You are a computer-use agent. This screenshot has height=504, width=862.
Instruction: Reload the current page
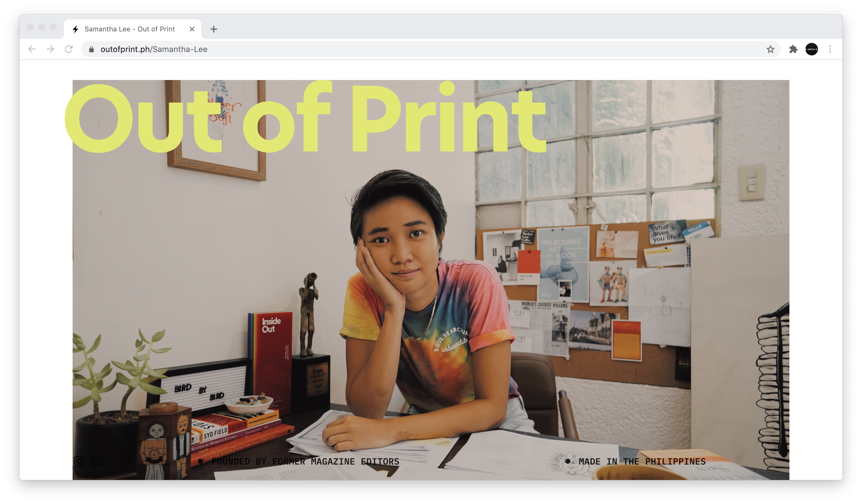pyautogui.click(x=69, y=49)
